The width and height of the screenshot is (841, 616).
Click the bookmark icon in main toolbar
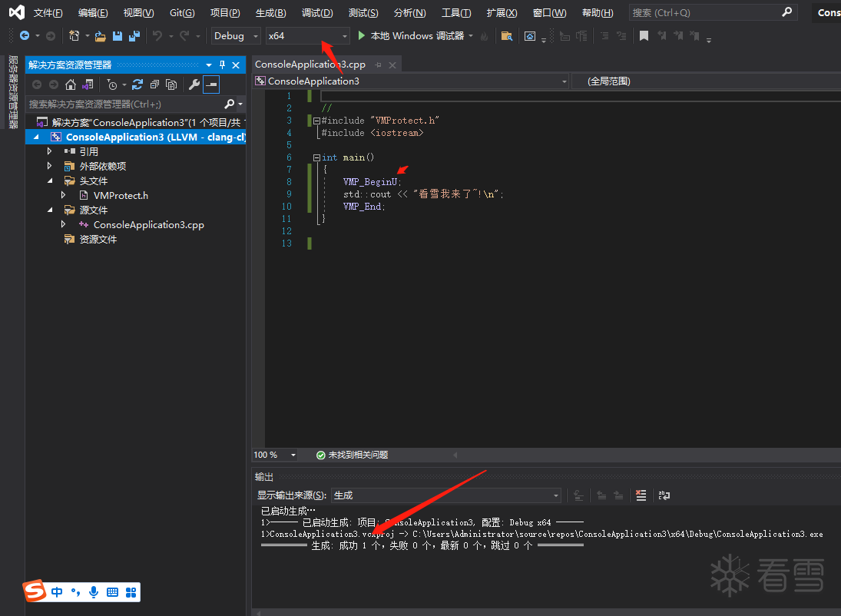(x=644, y=36)
